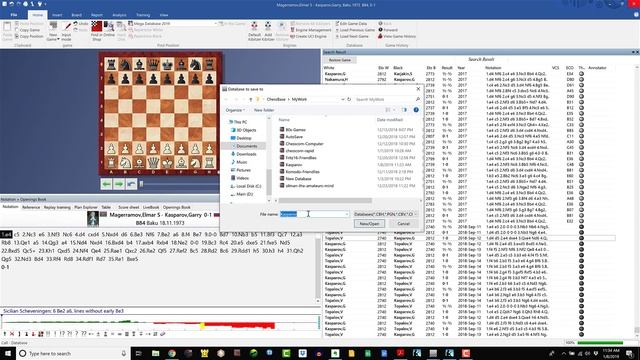This screenshot has height=360, width=640.
Task: Open the New Game ribbon button
Action: [53, 31]
